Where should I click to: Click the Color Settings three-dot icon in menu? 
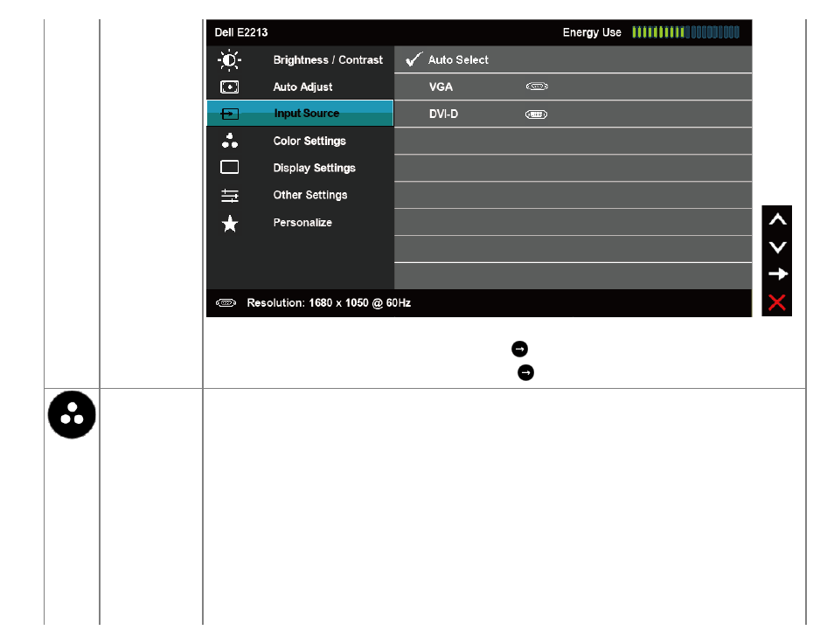pyautogui.click(x=230, y=141)
